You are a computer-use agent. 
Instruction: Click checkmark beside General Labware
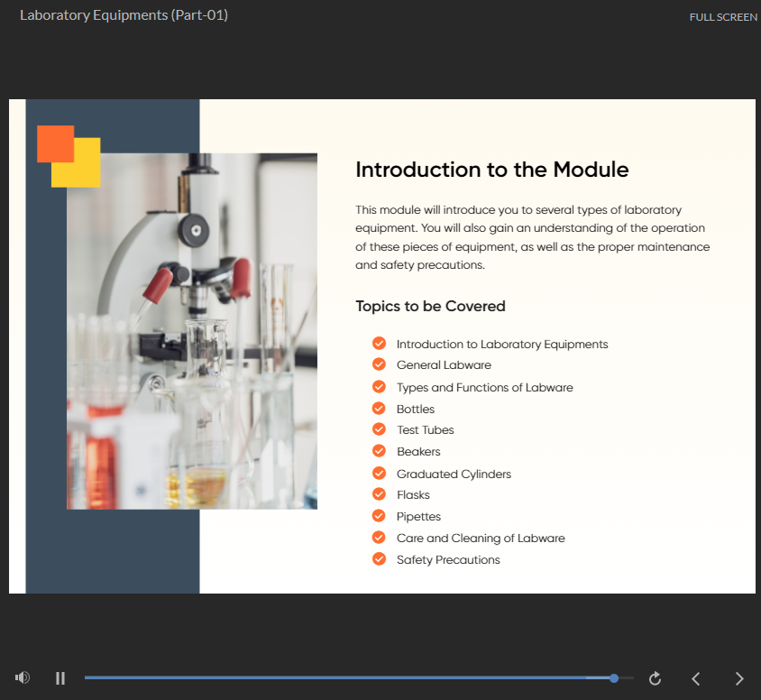(379, 364)
